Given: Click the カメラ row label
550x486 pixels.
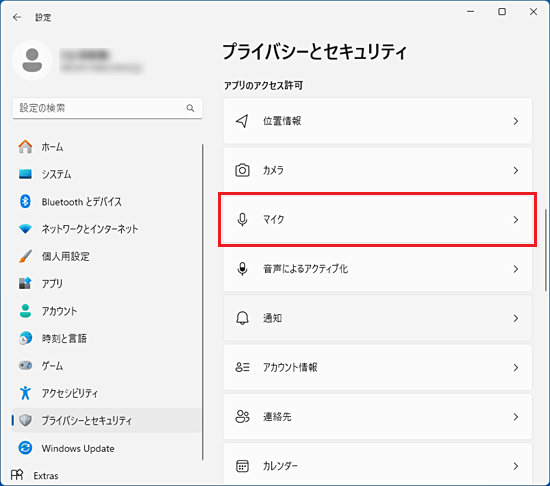Looking at the screenshot, I should tap(273, 170).
